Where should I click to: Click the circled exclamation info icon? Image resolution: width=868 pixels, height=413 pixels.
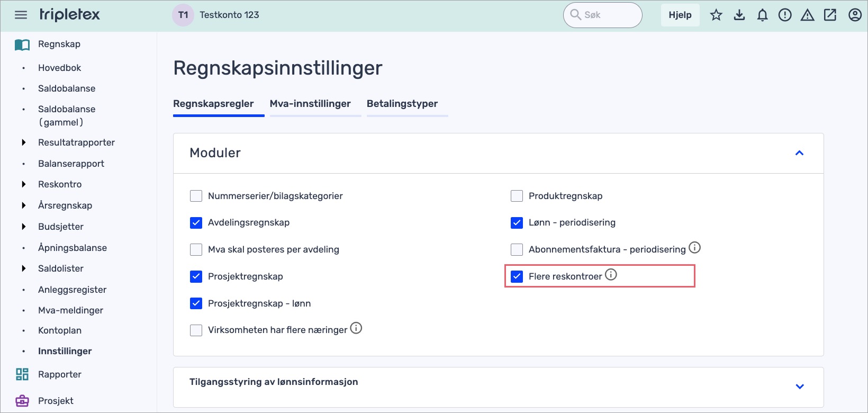point(785,15)
